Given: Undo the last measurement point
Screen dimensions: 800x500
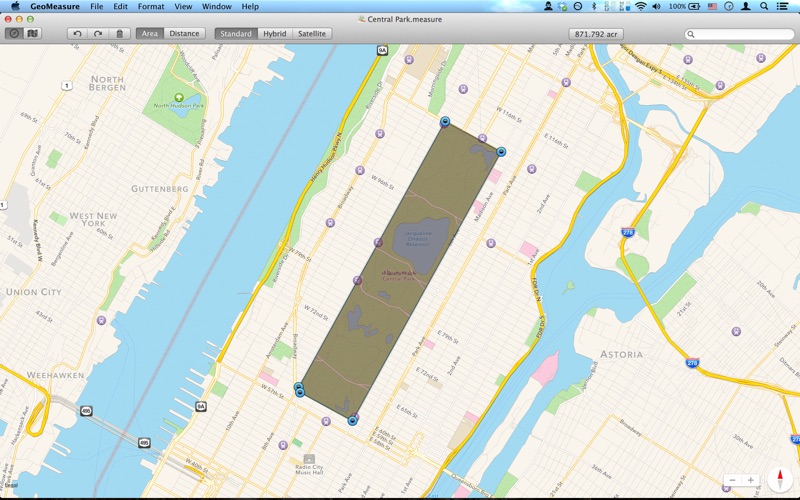Looking at the screenshot, I should (x=78, y=34).
